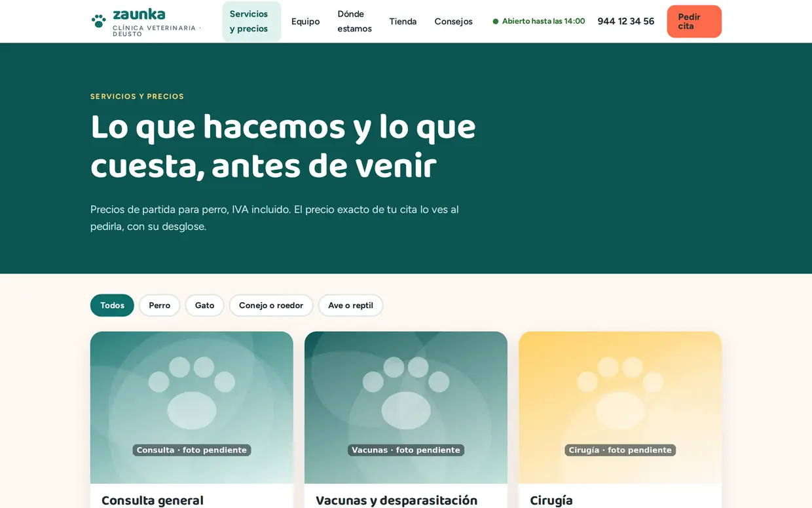This screenshot has width=812, height=508.
Task: Click the 'Lo que hacemos' main heading
Action: pos(283,147)
